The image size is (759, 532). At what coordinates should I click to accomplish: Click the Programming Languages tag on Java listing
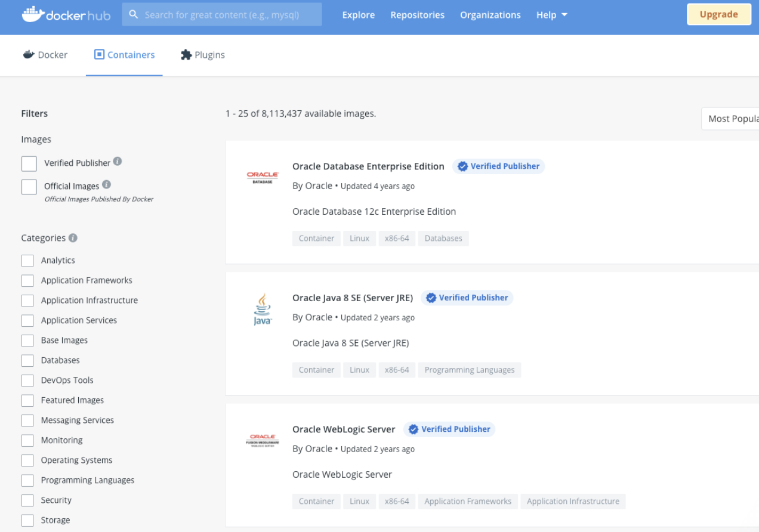coord(470,370)
